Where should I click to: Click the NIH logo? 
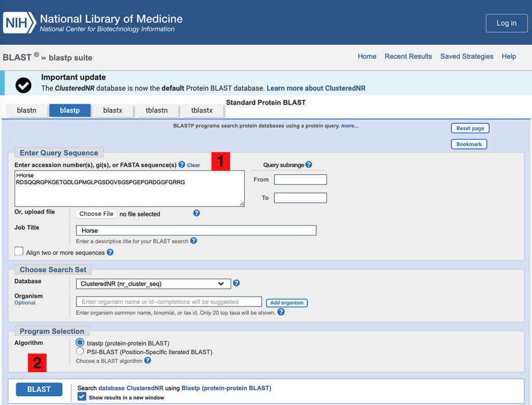[20, 23]
